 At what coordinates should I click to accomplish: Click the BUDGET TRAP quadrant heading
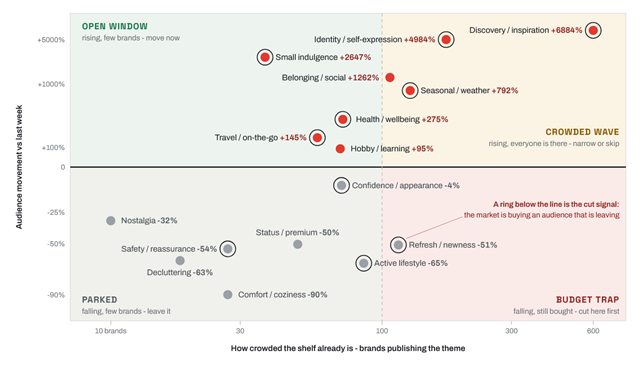tap(587, 300)
